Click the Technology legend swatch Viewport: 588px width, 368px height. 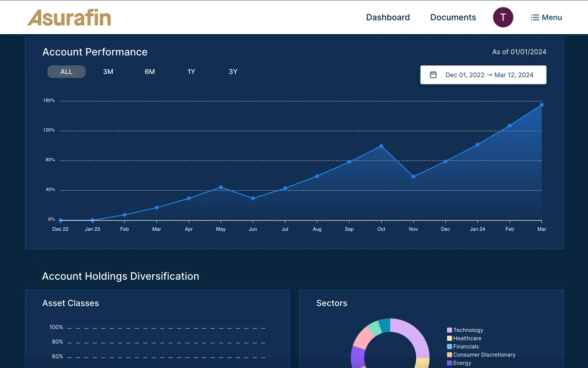pos(449,330)
